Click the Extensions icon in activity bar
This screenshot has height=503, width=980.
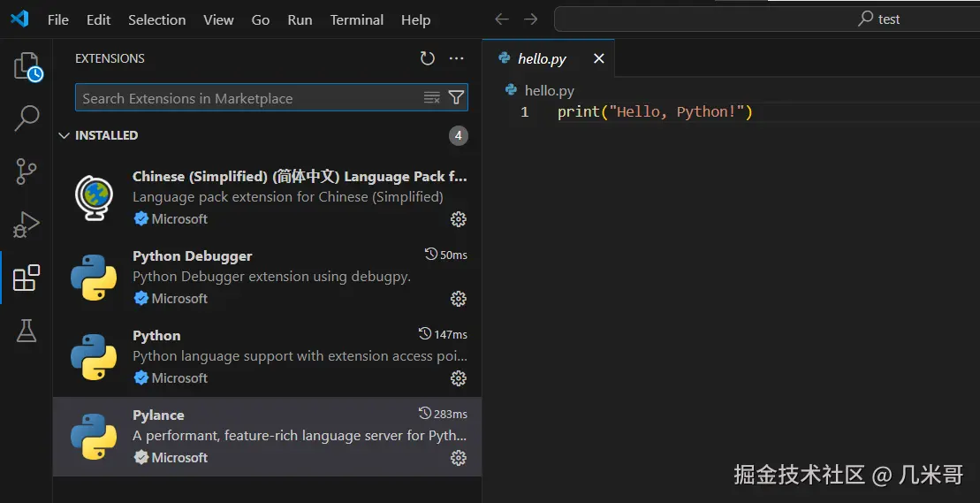pos(27,278)
